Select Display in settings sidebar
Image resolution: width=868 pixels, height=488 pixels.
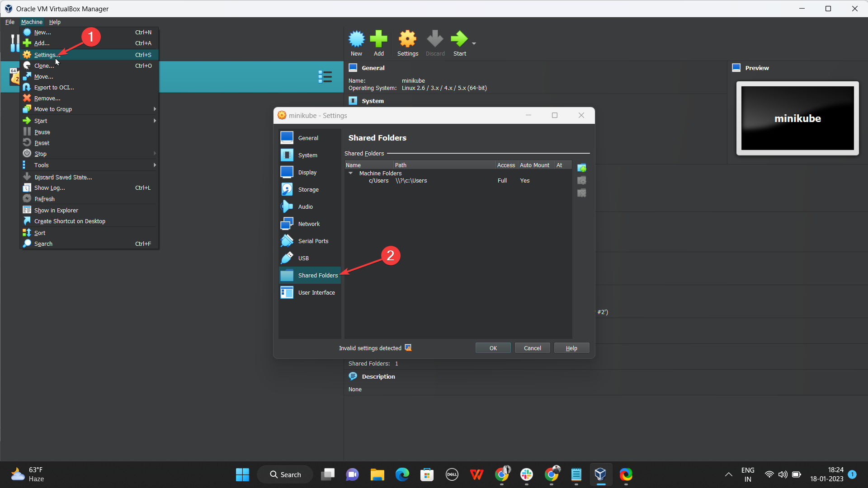[310, 172]
